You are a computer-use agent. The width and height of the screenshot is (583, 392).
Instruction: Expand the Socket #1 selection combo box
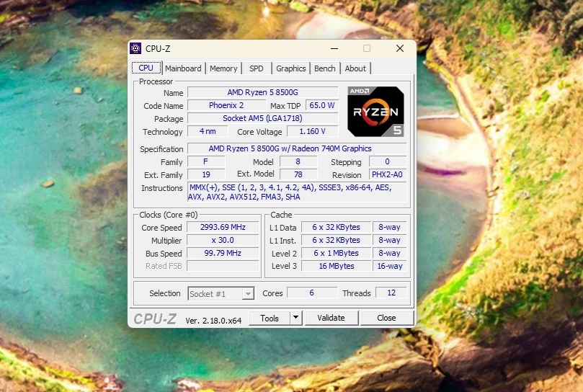click(221, 294)
